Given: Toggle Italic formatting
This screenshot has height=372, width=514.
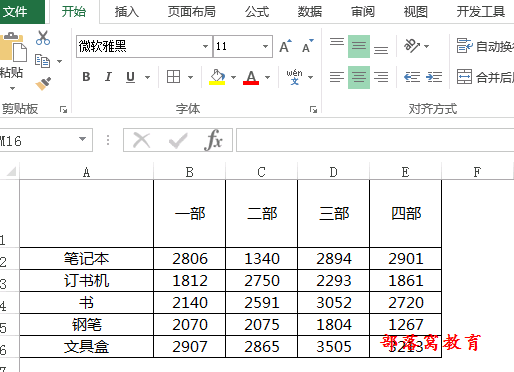Looking at the screenshot, I should point(108,77).
